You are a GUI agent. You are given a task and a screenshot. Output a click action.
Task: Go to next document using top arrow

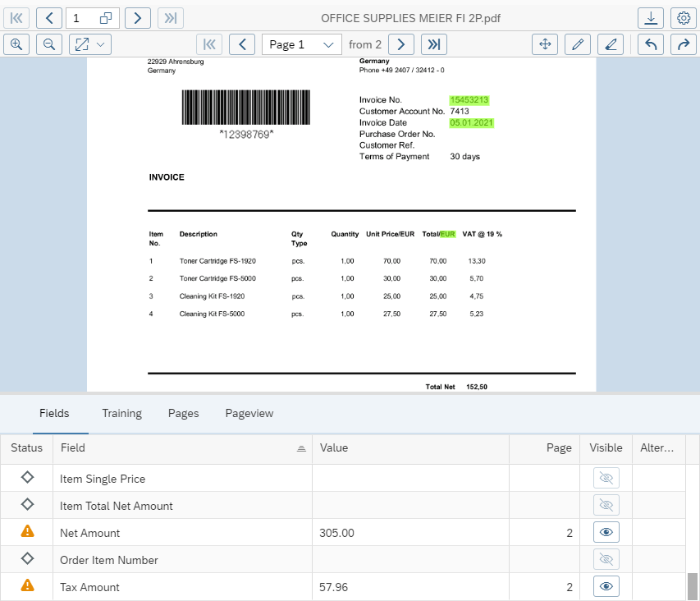[x=138, y=18]
